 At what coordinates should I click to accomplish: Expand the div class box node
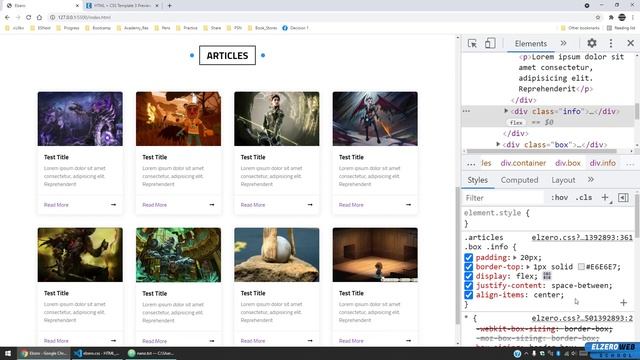(x=498, y=144)
